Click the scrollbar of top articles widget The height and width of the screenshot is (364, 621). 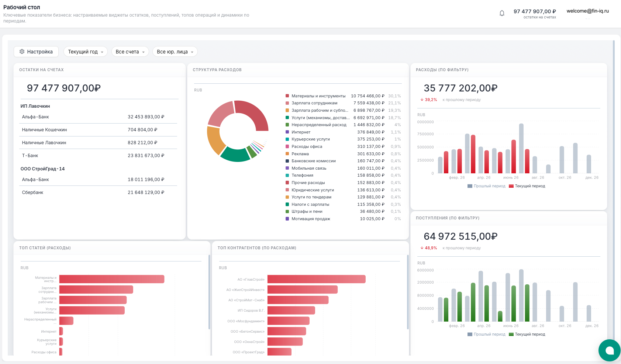[209, 292]
